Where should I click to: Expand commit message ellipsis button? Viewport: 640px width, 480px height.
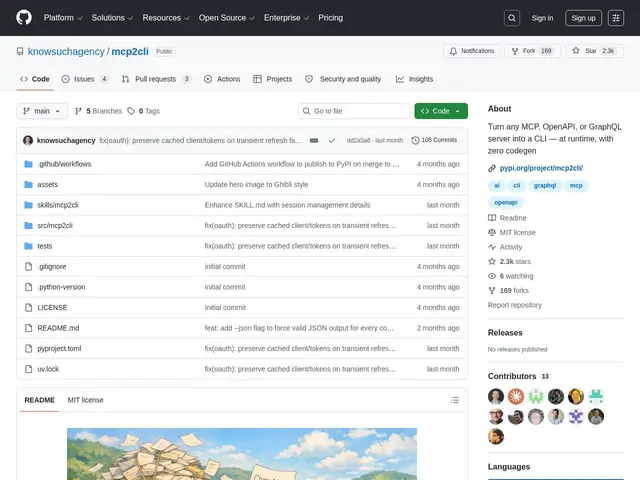point(314,140)
